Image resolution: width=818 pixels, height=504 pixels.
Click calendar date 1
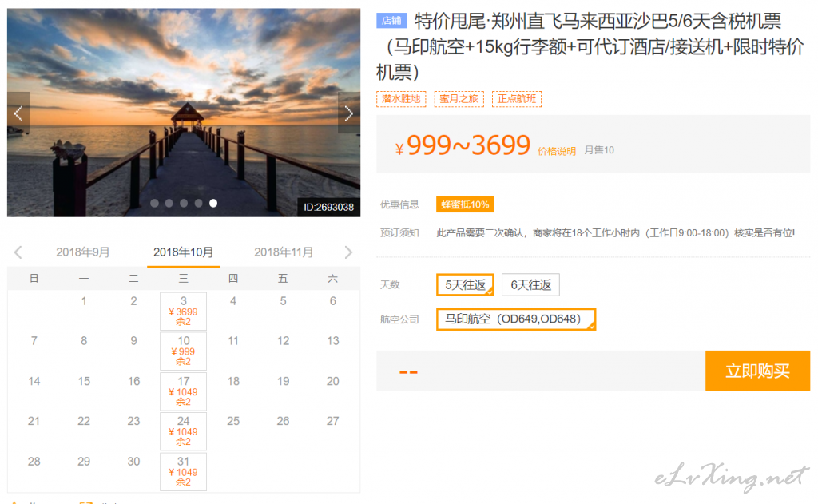(x=84, y=301)
